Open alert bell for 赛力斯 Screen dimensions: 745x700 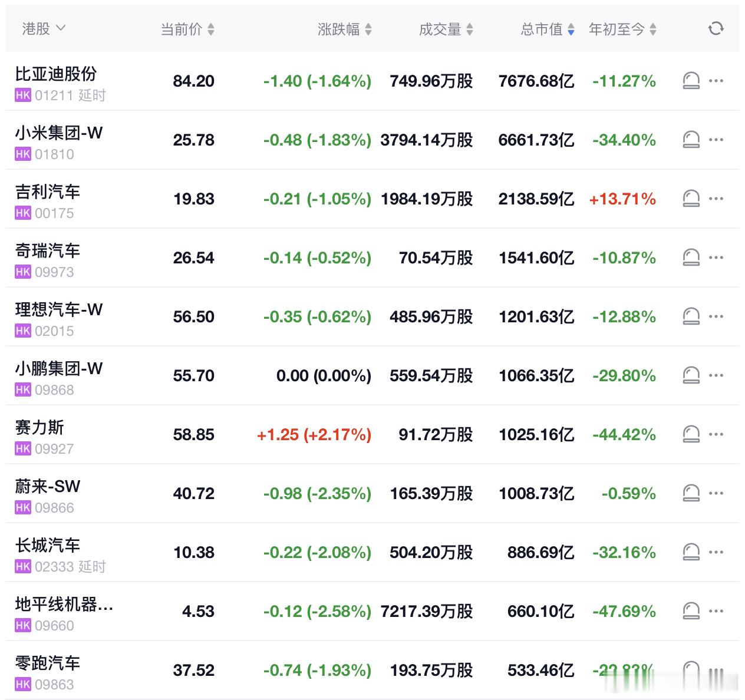click(x=691, y=434)
